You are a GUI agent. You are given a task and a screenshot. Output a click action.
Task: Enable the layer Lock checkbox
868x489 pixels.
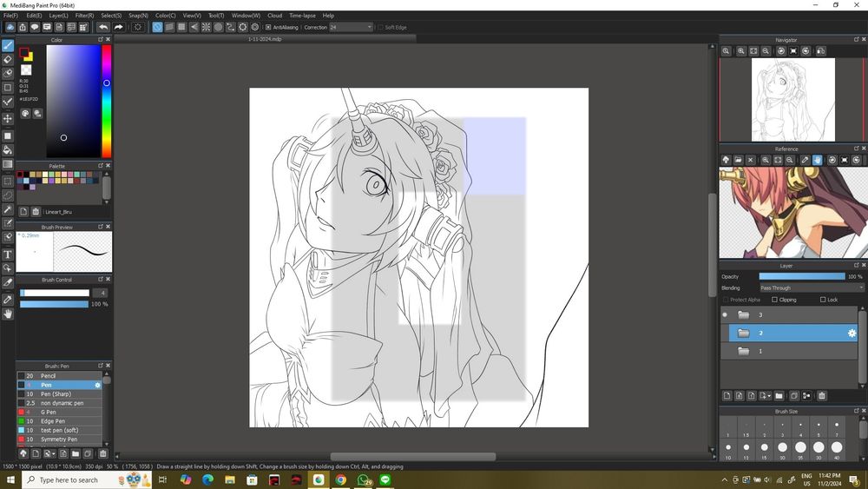tap(823, 300)
